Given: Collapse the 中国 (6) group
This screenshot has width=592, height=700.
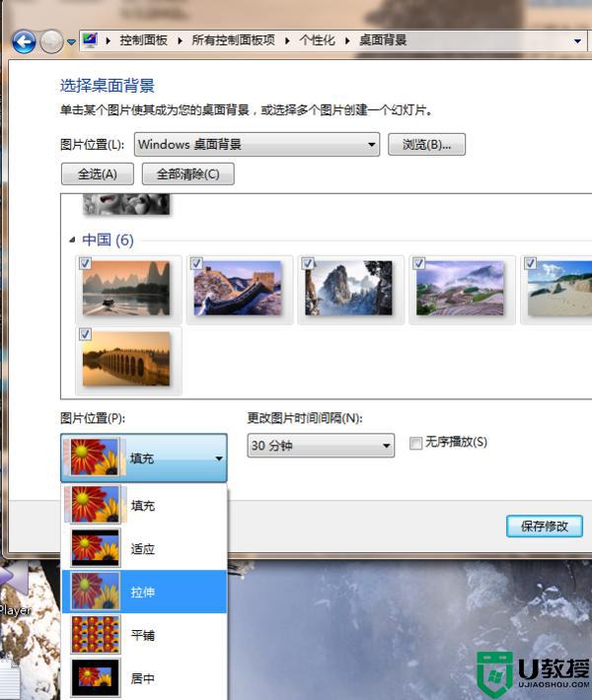Looking at the screenshot, I should (x=72, y=241).
